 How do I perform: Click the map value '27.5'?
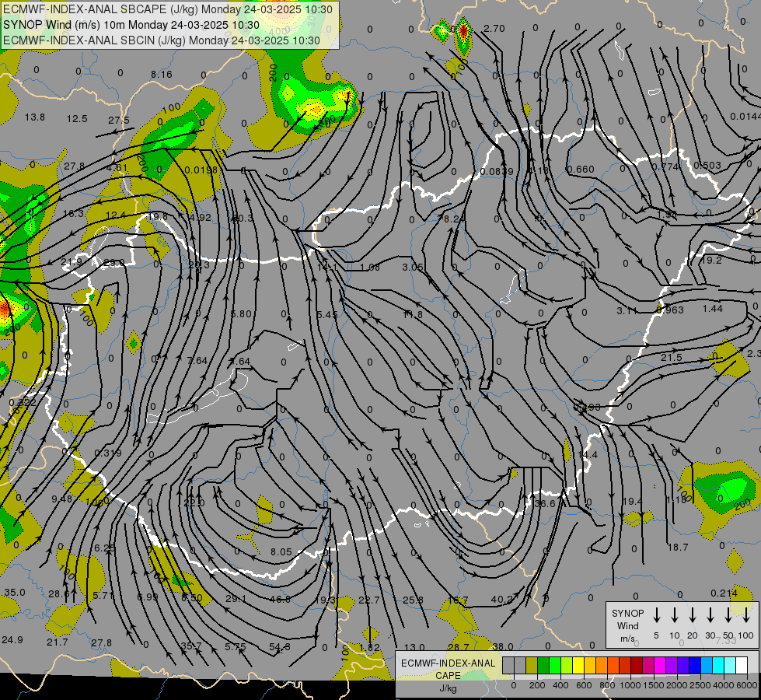point(119,120)
